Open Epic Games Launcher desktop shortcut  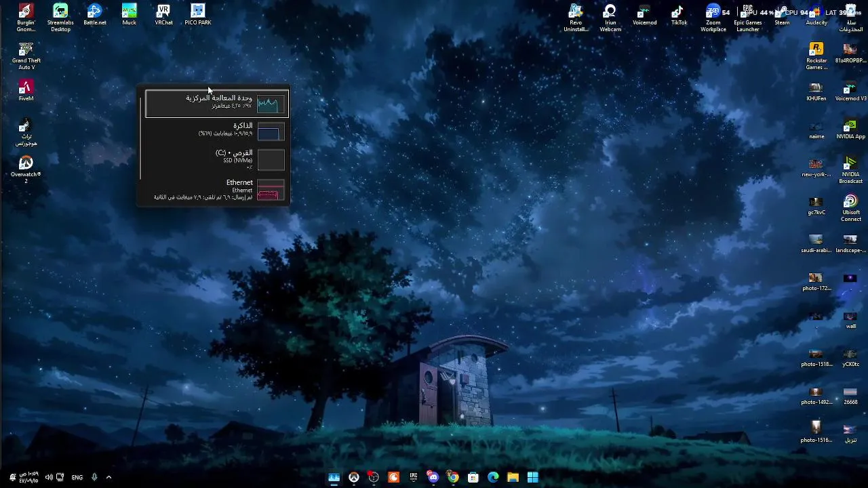point(748,18)
